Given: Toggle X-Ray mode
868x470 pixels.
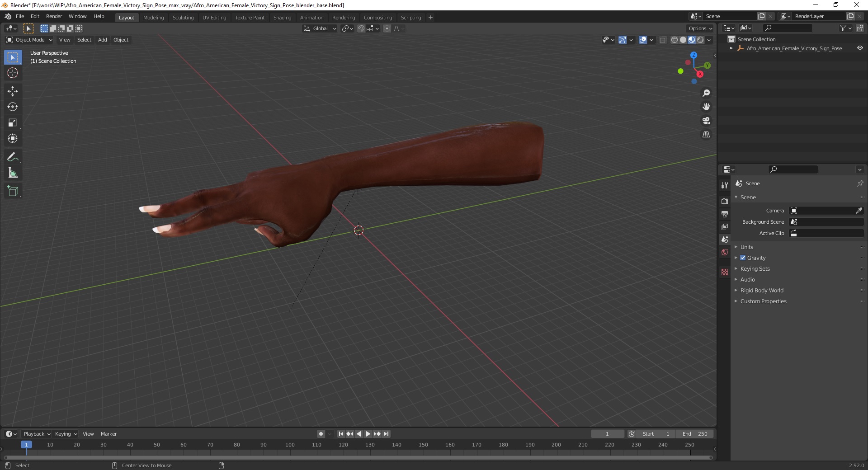Looking at the screenshot, I should point(663,40).
